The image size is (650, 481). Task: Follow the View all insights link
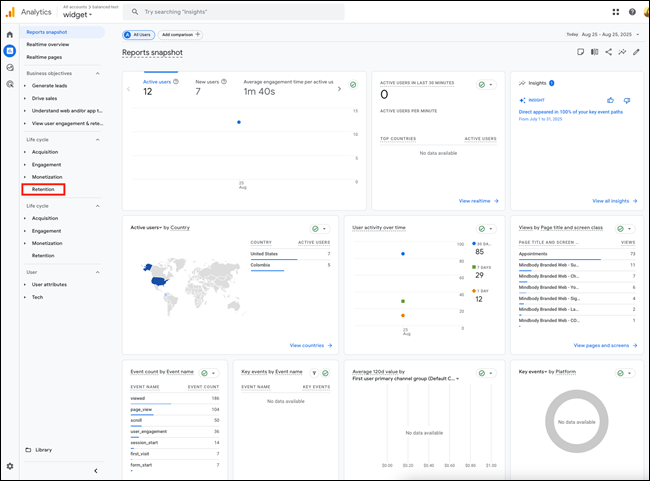(x=614, y=201)
